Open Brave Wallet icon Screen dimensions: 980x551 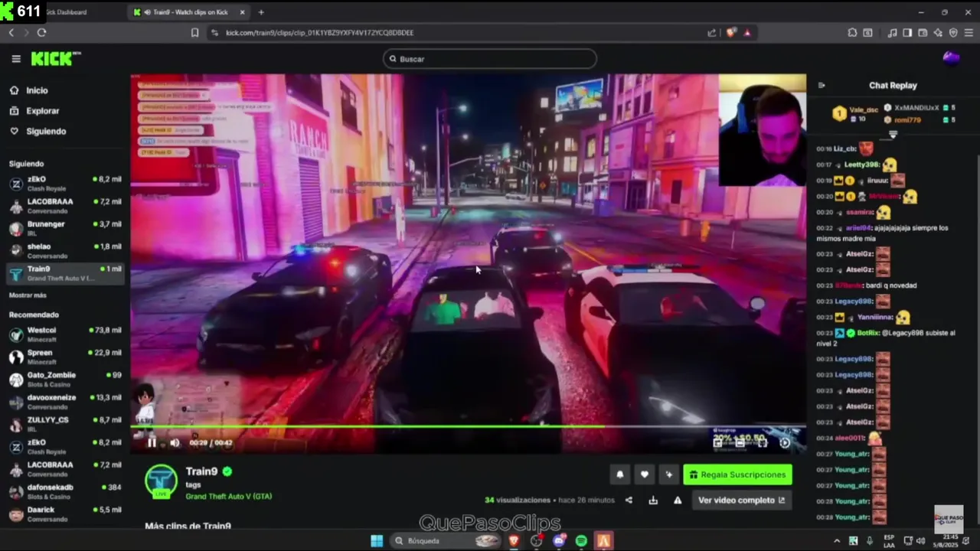click(x=923, y=33)
